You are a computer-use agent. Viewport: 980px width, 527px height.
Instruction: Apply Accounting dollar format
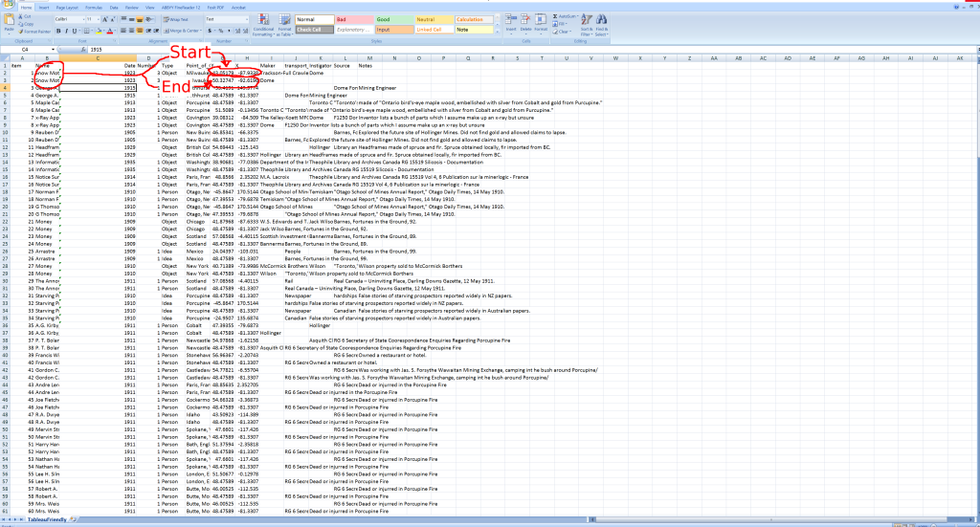point(210,31)
